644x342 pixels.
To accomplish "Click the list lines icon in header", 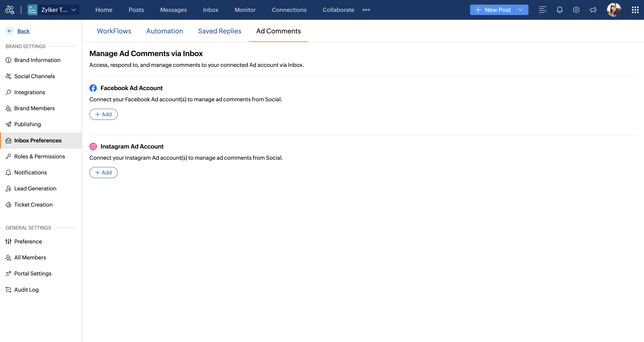I will [x=542, y=10].
